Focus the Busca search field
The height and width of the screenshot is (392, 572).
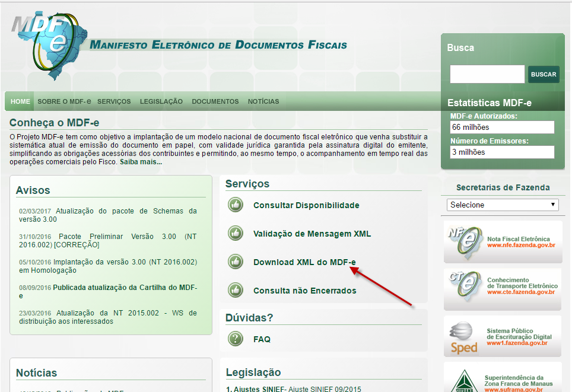click(487, 74)
